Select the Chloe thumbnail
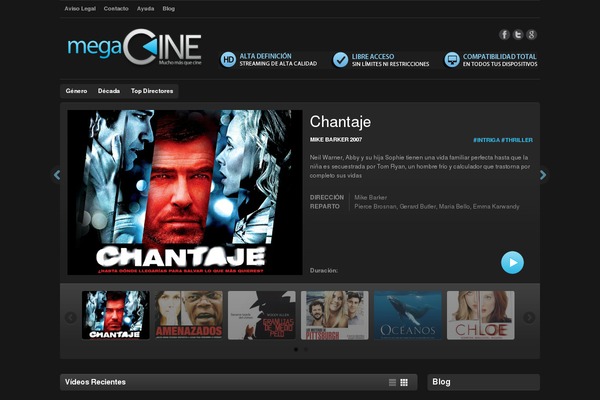 (481, 315)
